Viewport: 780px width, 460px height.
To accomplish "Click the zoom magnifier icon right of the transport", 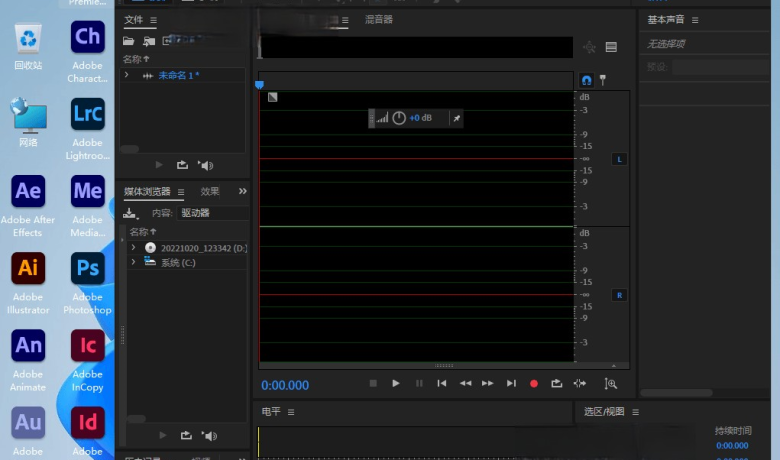I will [610, 383].
